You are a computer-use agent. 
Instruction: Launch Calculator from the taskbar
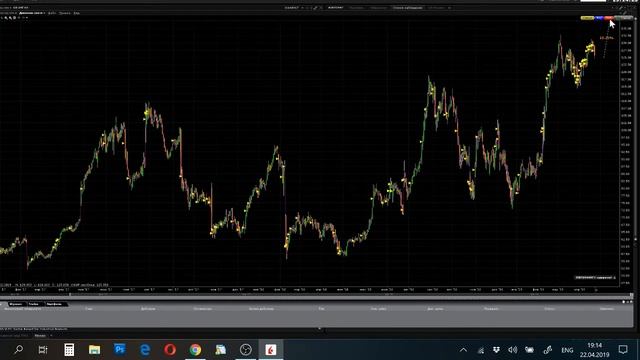pos(69,350)
